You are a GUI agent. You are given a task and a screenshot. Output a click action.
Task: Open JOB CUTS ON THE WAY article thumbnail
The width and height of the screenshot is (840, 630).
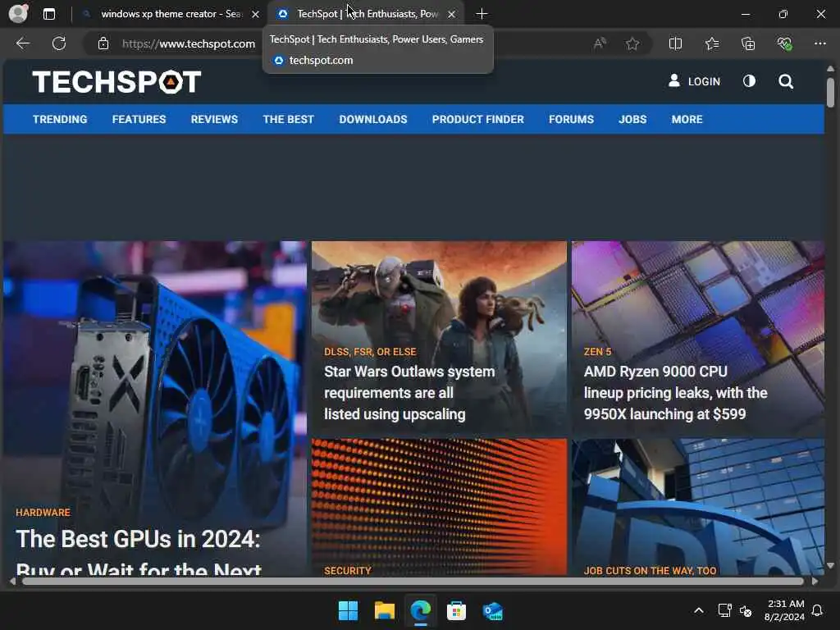tap(697, 507)
